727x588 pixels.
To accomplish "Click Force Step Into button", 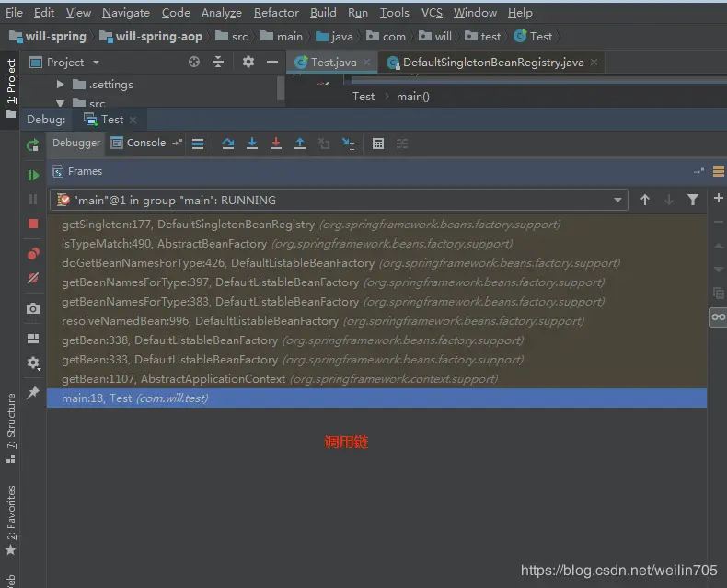I will (276, 144).
